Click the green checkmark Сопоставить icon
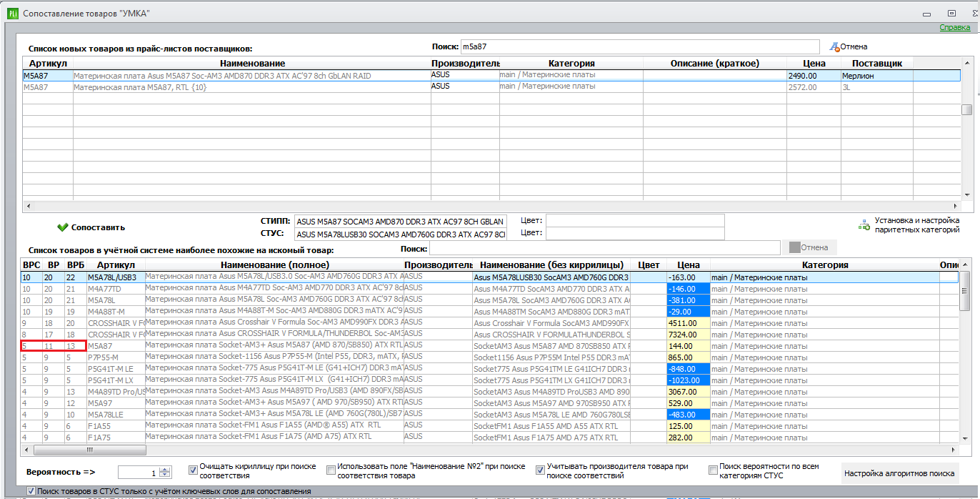Viewport: 980px width, 499px height. 62,227
